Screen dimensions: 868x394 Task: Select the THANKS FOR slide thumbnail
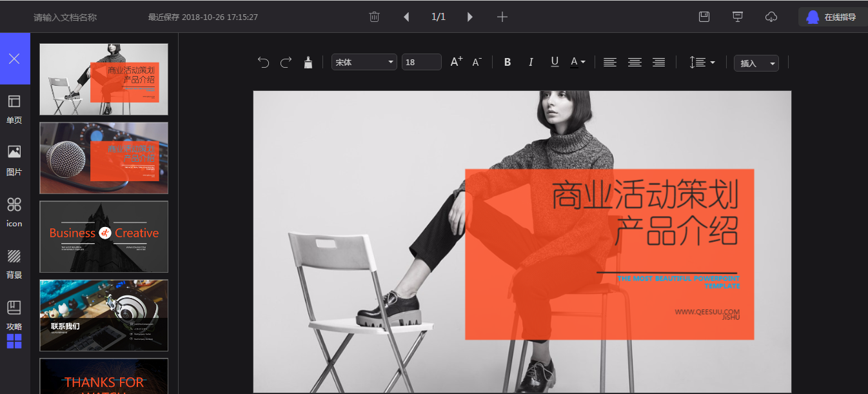click(104, 376)
